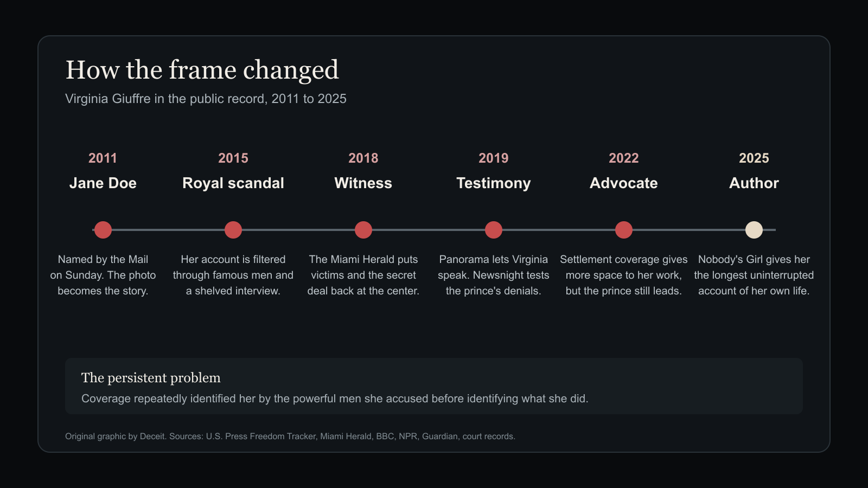Click "The persistent problem" heading

pos(151,378)
